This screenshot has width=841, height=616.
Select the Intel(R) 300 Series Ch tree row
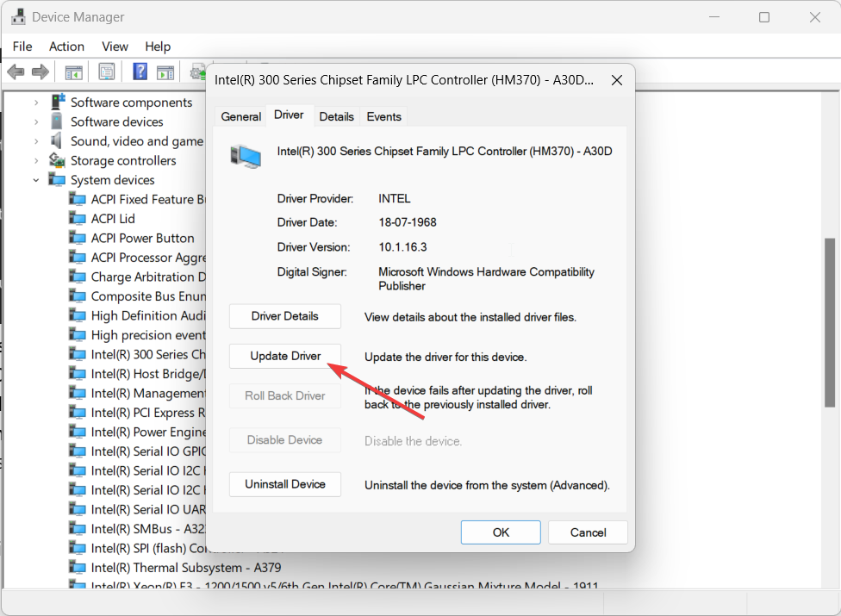pos(137,354)
